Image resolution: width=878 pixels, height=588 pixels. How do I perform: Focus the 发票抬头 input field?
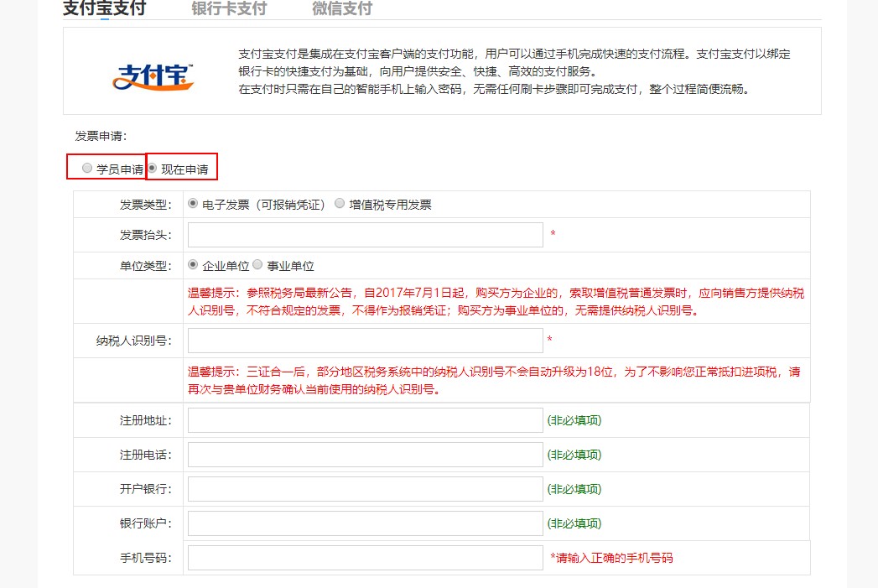365,235
